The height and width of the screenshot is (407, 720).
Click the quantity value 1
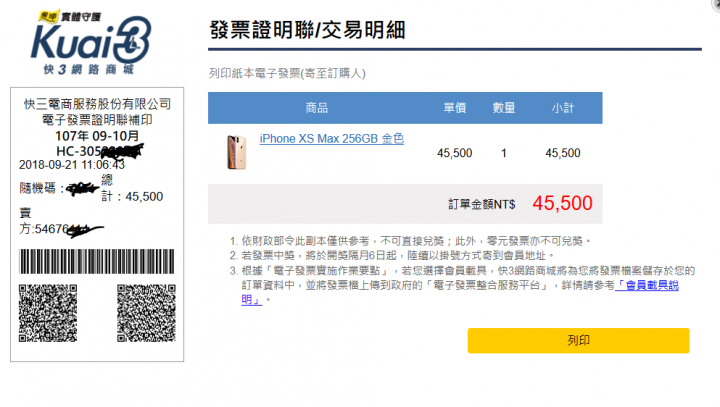(504, 153)
